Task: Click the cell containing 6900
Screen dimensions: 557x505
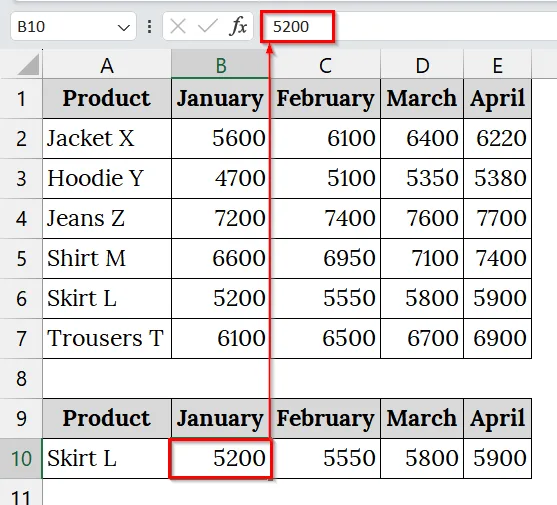Action: 497,338
